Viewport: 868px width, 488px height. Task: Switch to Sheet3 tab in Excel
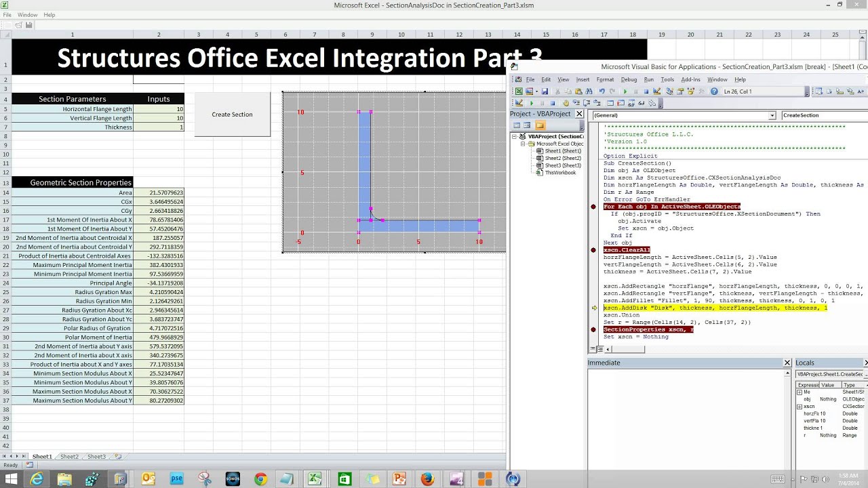point(96,457)
